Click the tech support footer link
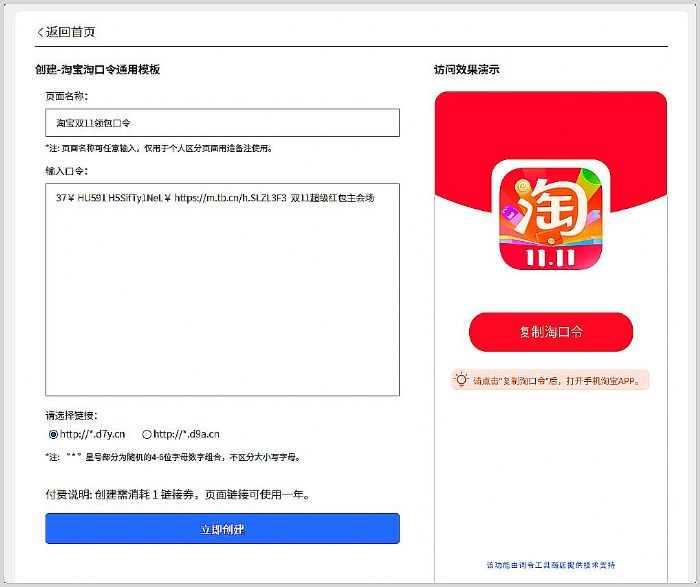The width and height of the screenshot is (700, 587). [x=550, y=565]
